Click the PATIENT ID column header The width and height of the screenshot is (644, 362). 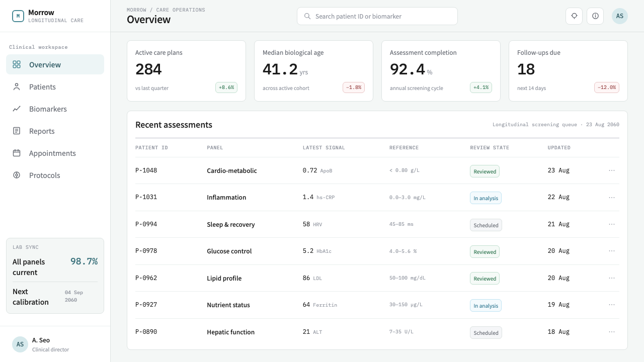(x=151, y=148)
